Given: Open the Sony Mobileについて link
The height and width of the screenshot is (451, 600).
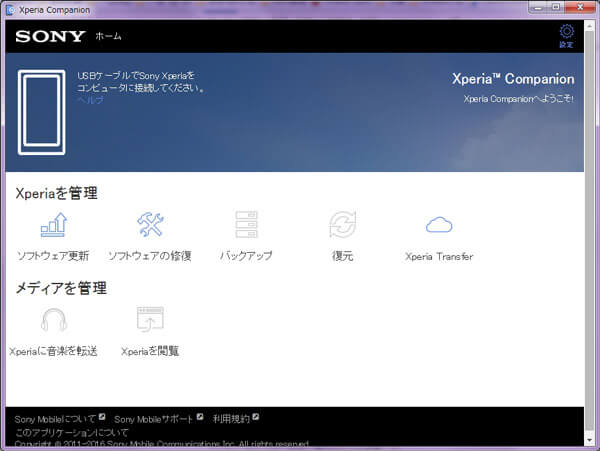Looking at the screenshot, I should [x=55, y=419].
